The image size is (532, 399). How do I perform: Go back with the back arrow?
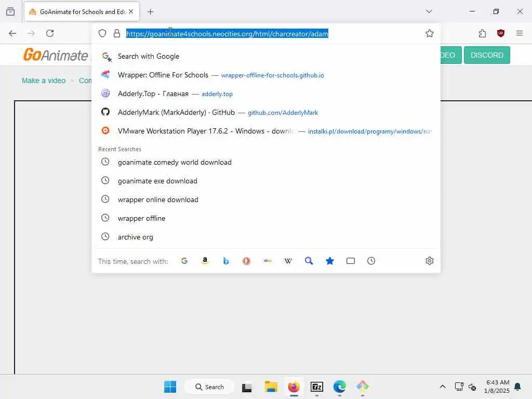(12, 33)
